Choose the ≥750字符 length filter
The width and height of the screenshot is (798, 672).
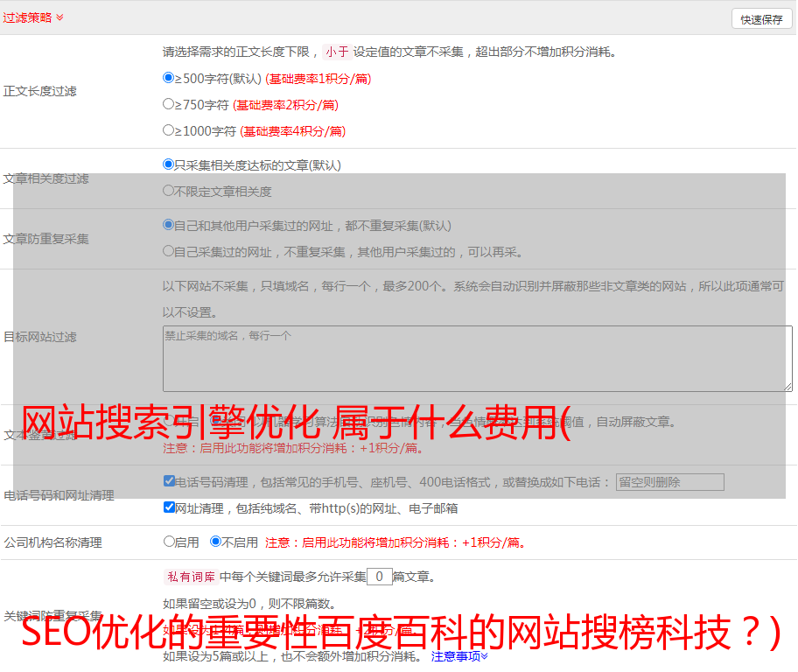tap(168, 104)
